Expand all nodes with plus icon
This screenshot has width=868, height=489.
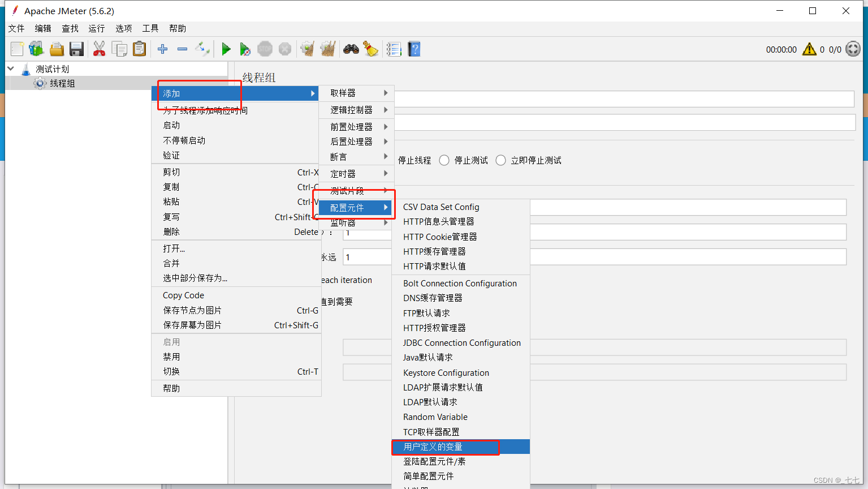(x=163, y=49)
